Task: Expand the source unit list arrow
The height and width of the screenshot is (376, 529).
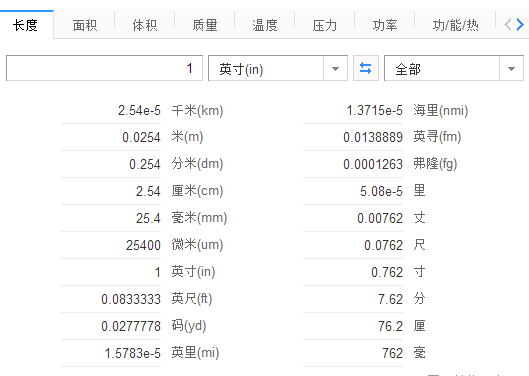Action: coord(335,69)
